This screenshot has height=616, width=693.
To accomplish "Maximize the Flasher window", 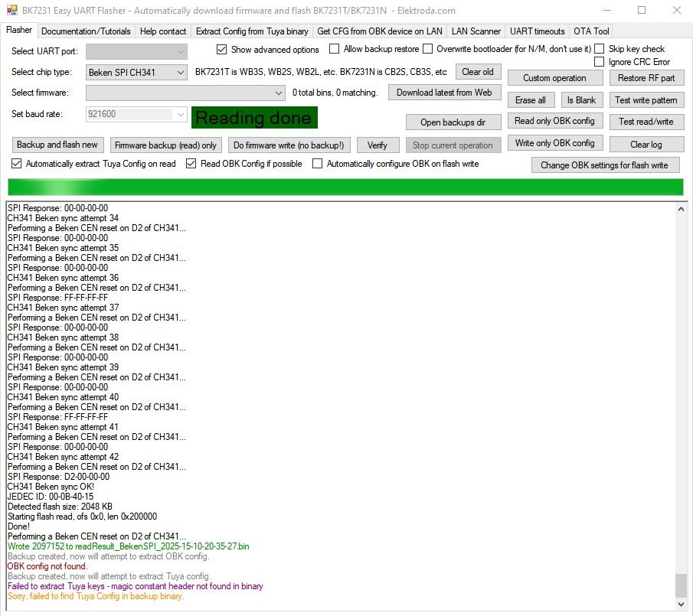I will click(642, 10).
